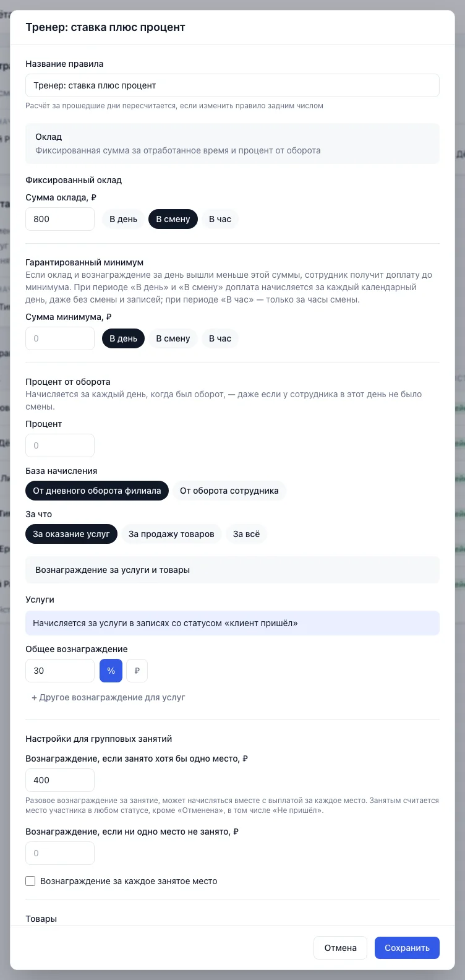
Task: Select percent unit for общее вознаграждение
Action: point(111,671)
